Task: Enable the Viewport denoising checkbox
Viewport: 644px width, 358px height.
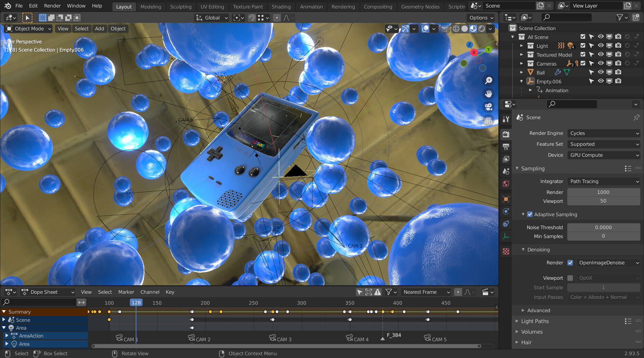Action: [570, 278]
